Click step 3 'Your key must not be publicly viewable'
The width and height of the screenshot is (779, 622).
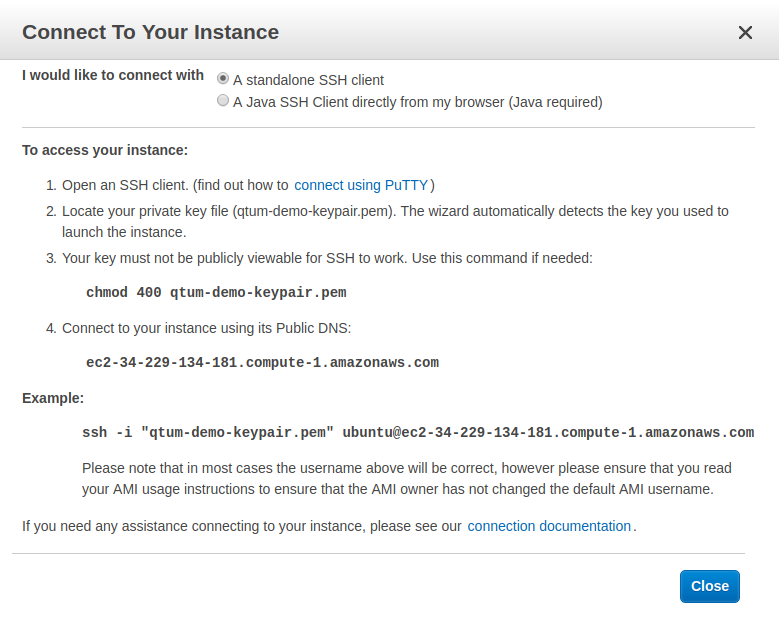[x=327, y=258]
